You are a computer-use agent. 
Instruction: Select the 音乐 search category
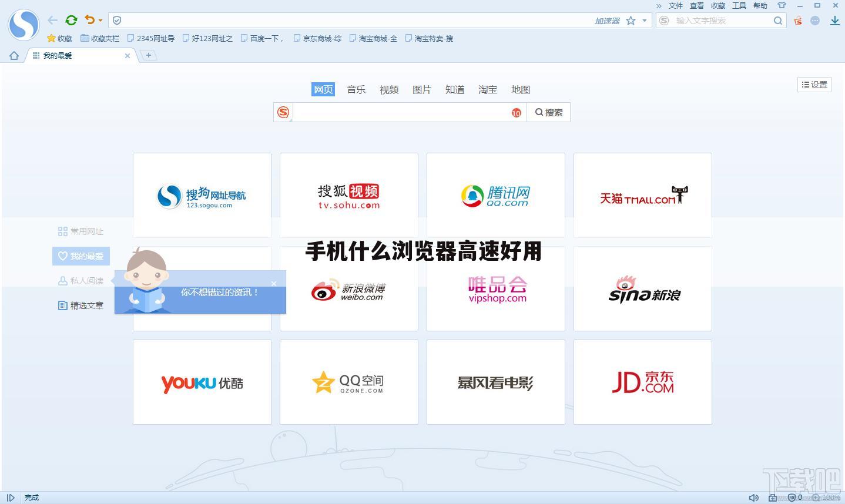pos(356,89)
